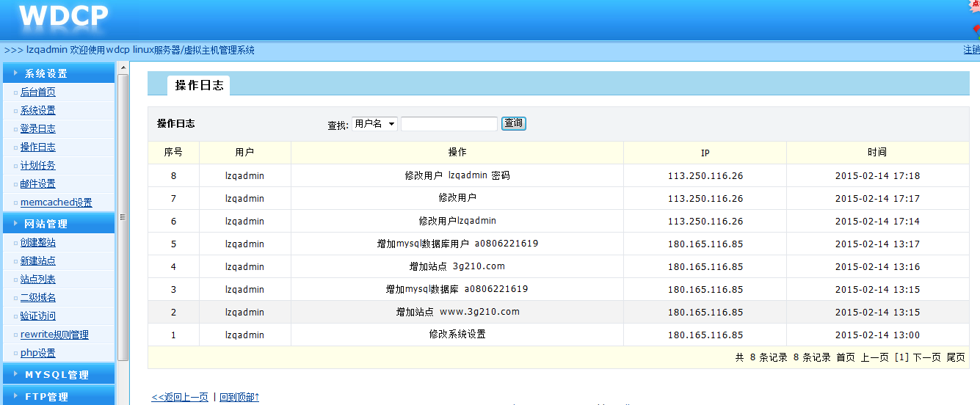Collapse the 系统设置 sidebar section
980x405 pixels.
click(46, 73)
